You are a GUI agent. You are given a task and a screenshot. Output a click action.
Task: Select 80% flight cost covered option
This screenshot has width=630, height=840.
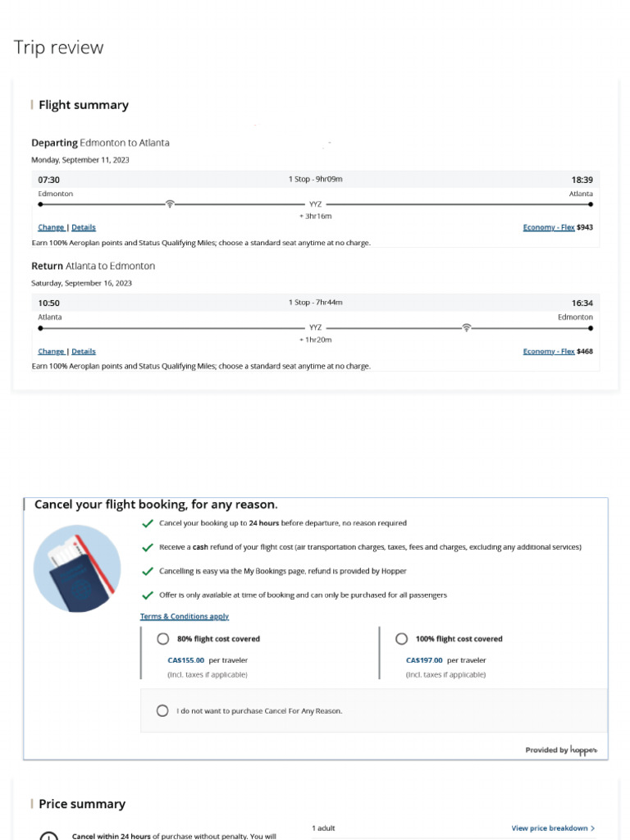[162, 639]
